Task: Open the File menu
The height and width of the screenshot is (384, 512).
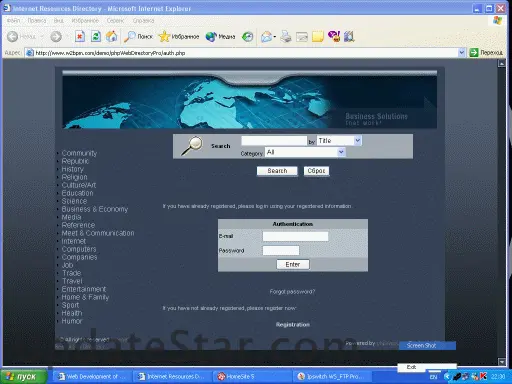Action: 14,21
